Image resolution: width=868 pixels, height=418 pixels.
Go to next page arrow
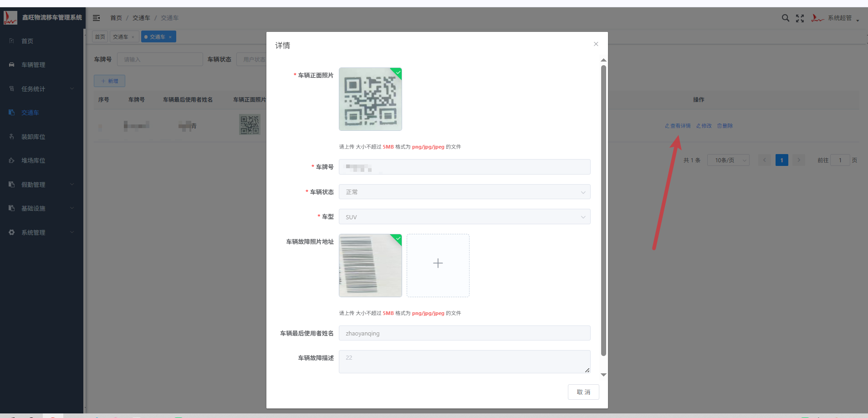[x=799, y=160]
